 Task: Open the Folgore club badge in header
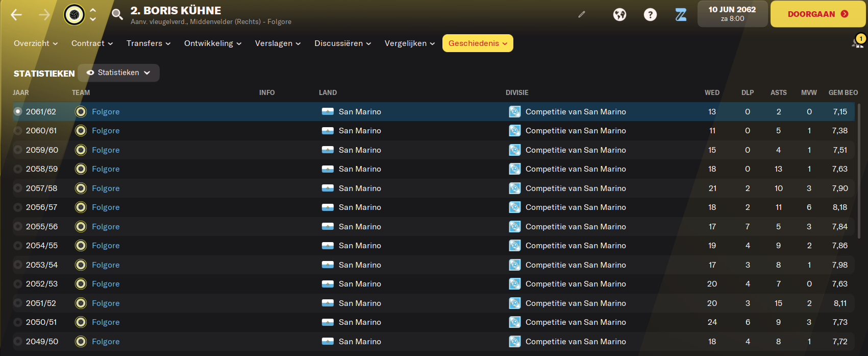point(75,15)
